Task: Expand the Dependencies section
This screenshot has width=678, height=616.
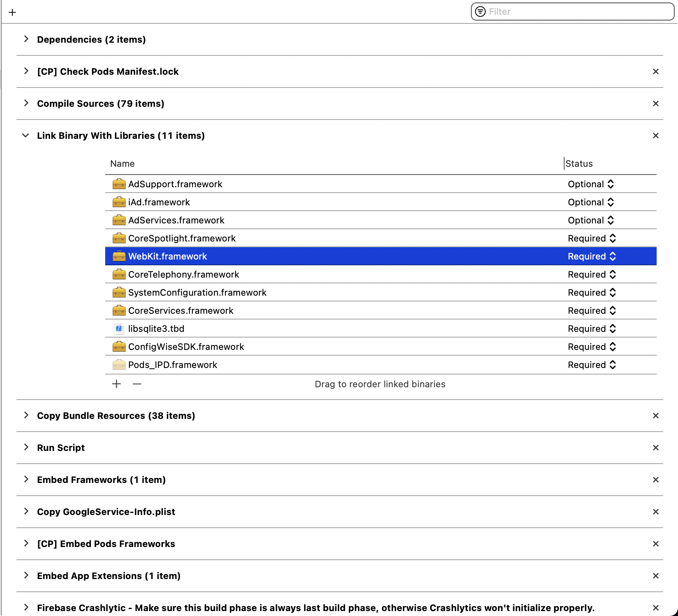Action: (x=26, y=39)
